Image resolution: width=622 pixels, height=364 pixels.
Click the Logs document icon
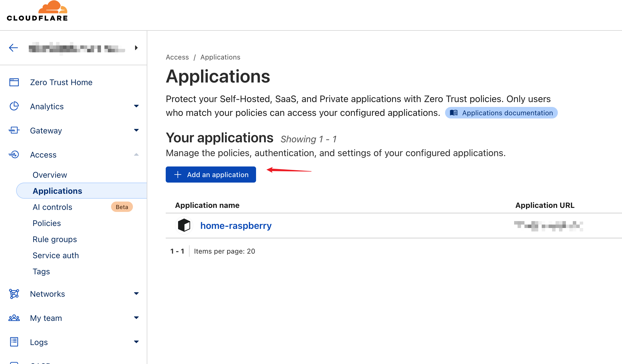click(14, 342)
